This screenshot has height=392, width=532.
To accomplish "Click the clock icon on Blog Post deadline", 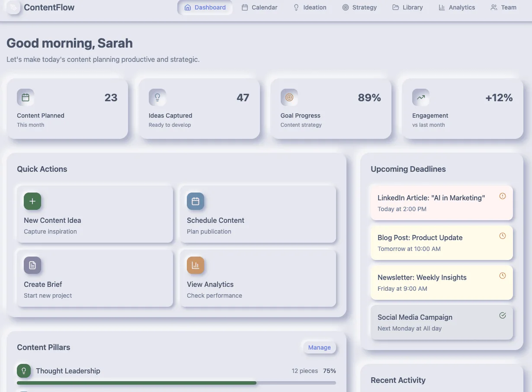I will tap(503, 236).
